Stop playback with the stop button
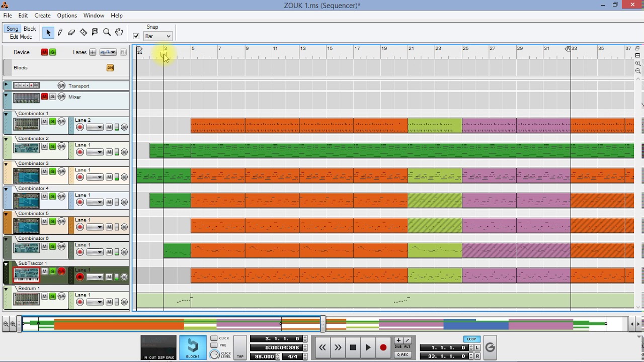Viewport: 644px width, 362px height. coord(353,347)
